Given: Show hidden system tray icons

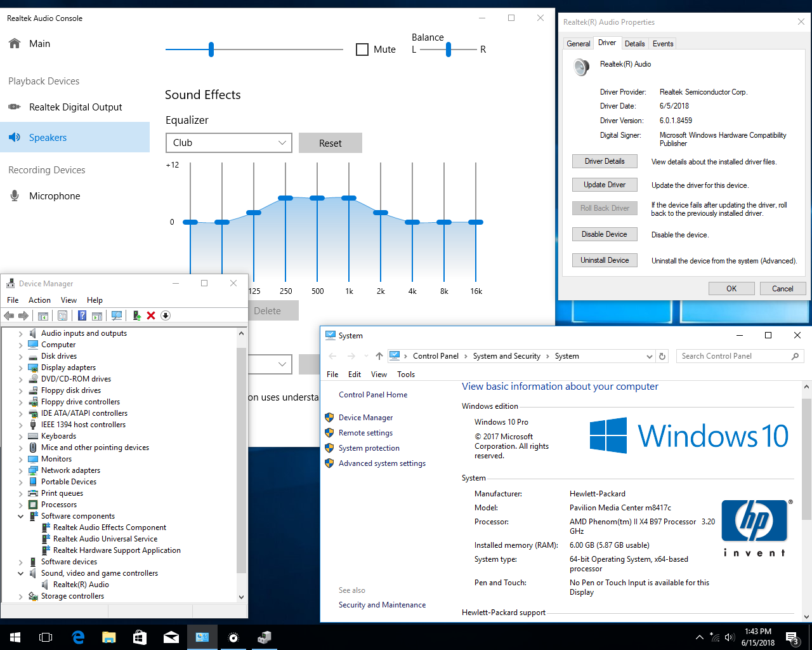Looking at the screenshot, I should 700,637.
